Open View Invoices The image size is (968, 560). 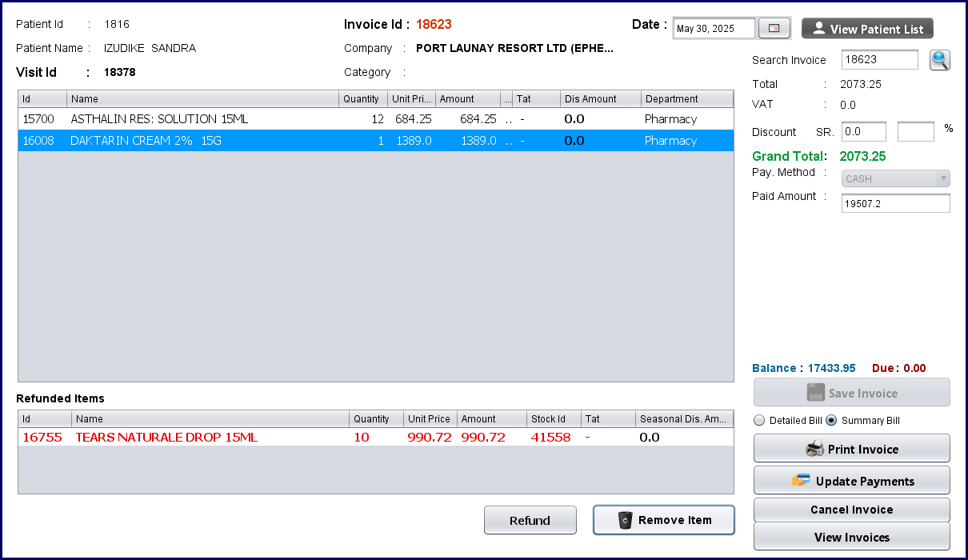pyautogui.click(x=851, y=537)
